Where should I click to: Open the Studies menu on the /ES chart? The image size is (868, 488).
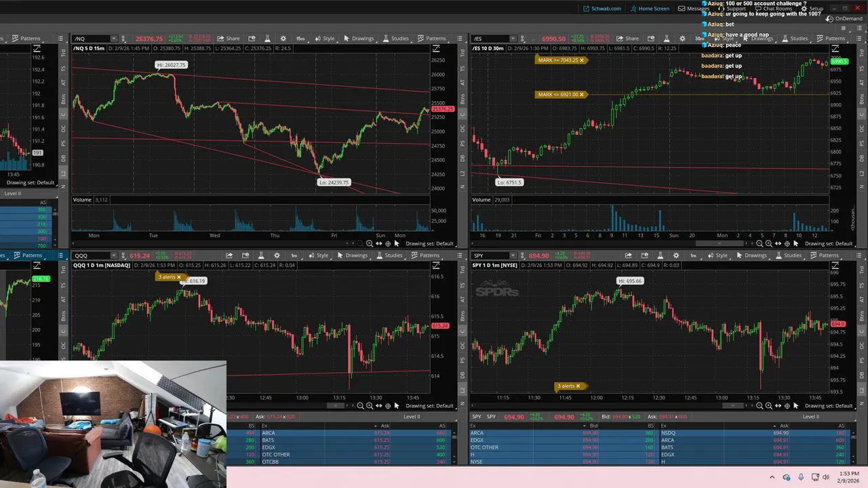[x=795, y=39]
